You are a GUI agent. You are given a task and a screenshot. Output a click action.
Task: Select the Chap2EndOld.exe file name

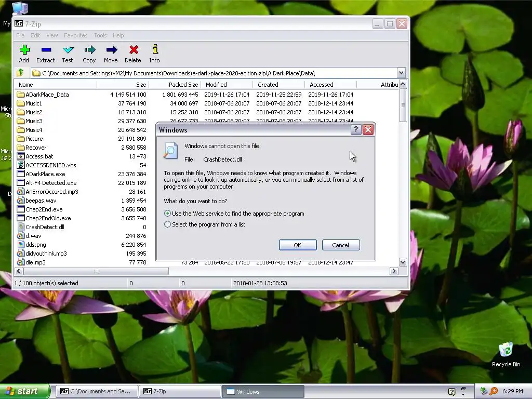pyautogui.click(x=48, y=218)
